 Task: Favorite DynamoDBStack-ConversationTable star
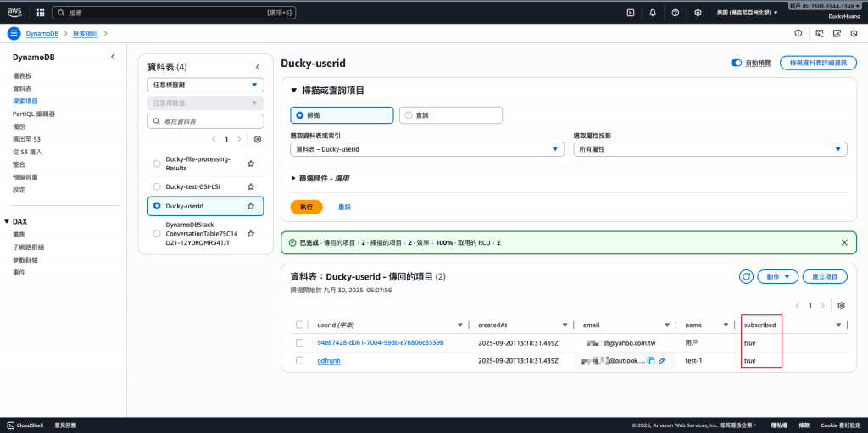[x=251, y=234]
